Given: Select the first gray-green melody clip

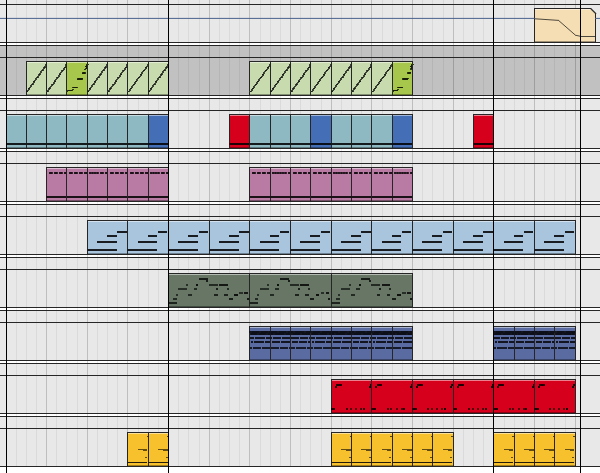Looking at the screenshot, I should coord(209,290).
